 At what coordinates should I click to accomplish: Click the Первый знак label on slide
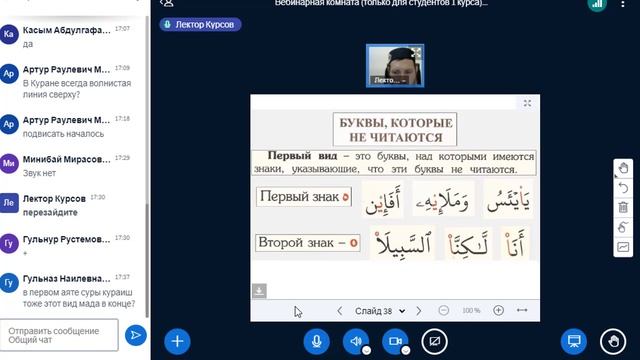coord(304,197)
